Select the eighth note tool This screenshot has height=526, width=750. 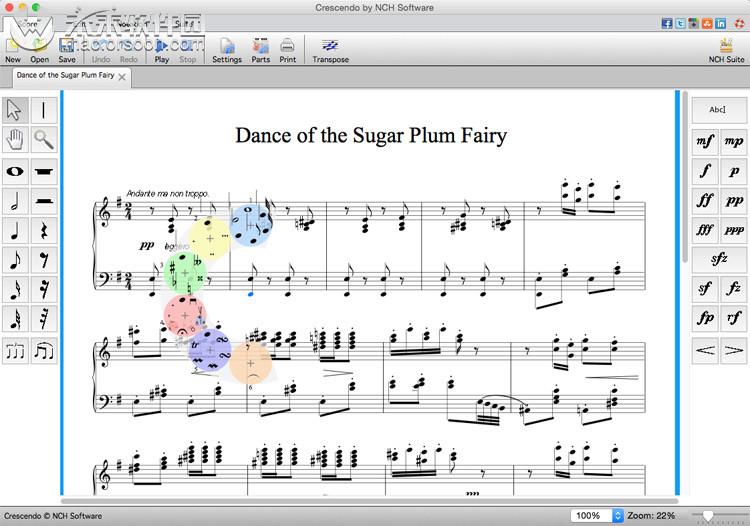[15, 260]
